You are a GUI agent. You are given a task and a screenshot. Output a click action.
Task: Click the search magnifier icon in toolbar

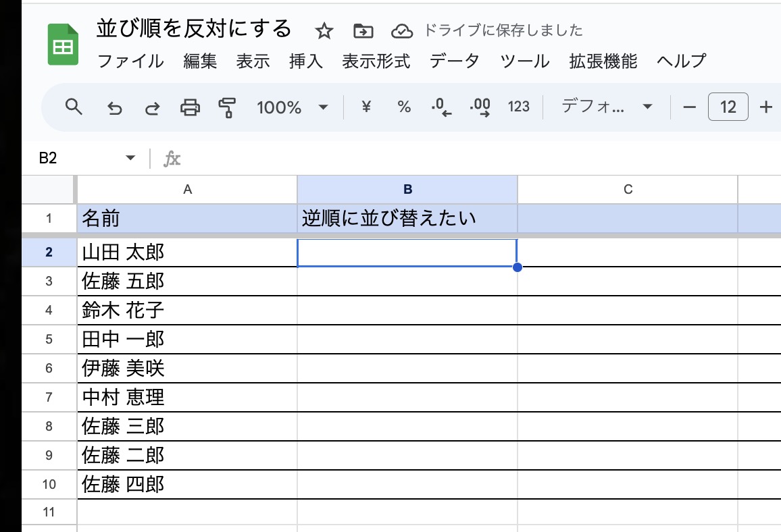point(74,107)
